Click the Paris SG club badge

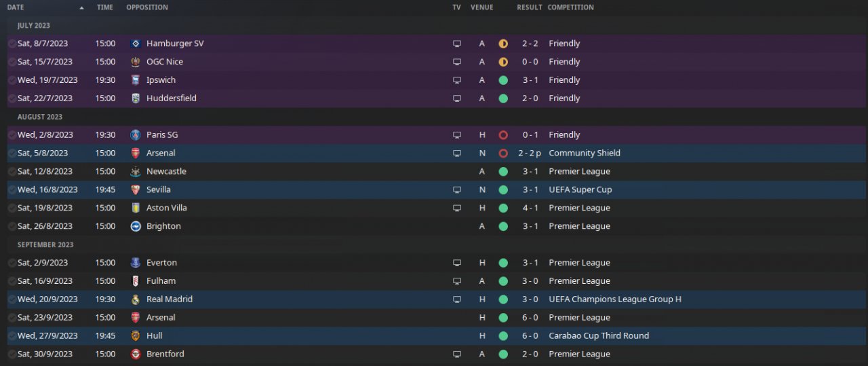pos(136,135)
